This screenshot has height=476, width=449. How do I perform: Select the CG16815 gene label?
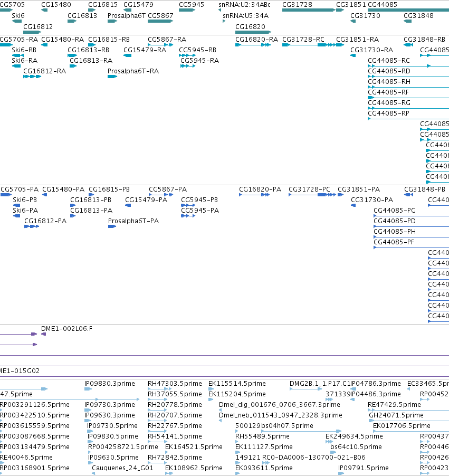click(102, 5)
